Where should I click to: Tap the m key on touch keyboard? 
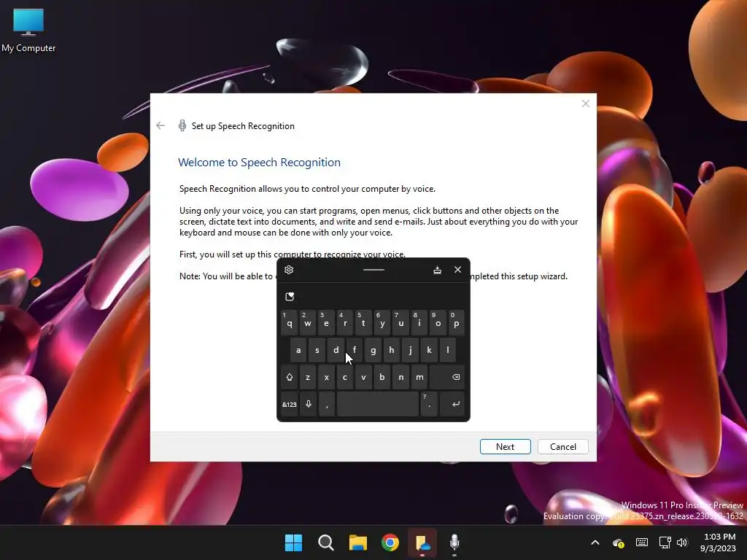[x=419, y=377]
